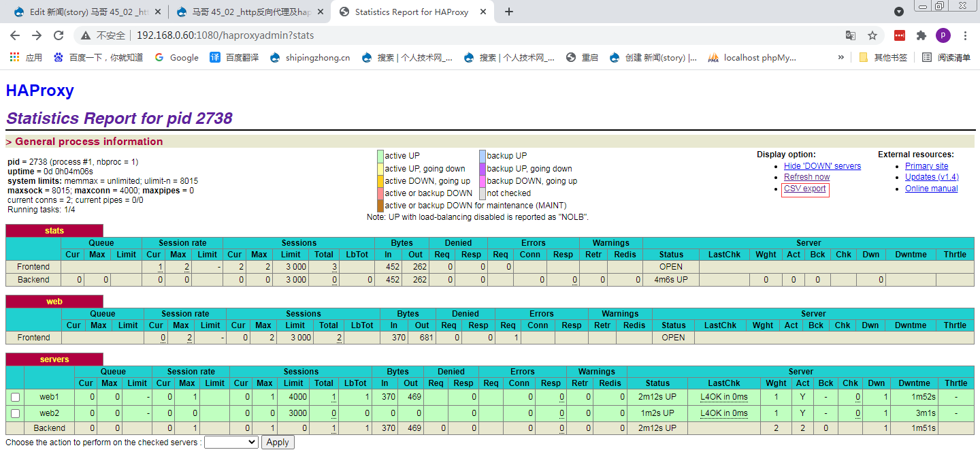Open the 阅读清单 reading list
Viewport: 980px width, 450px height.
tap(946, 57)
